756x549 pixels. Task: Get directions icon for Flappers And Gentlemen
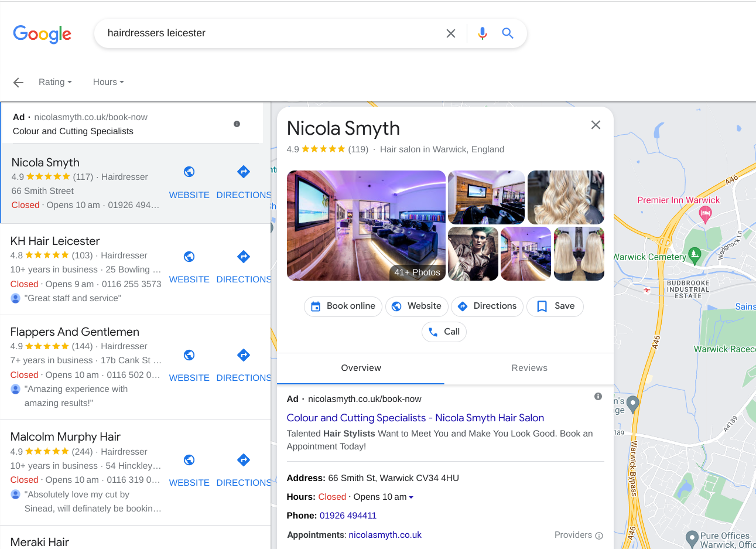244,355
